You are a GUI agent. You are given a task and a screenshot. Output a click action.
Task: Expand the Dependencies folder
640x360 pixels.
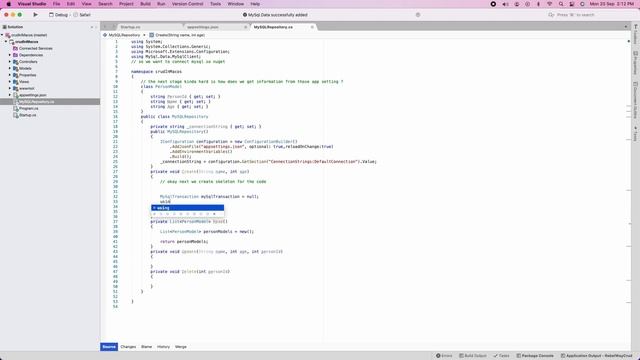point(10,55)
